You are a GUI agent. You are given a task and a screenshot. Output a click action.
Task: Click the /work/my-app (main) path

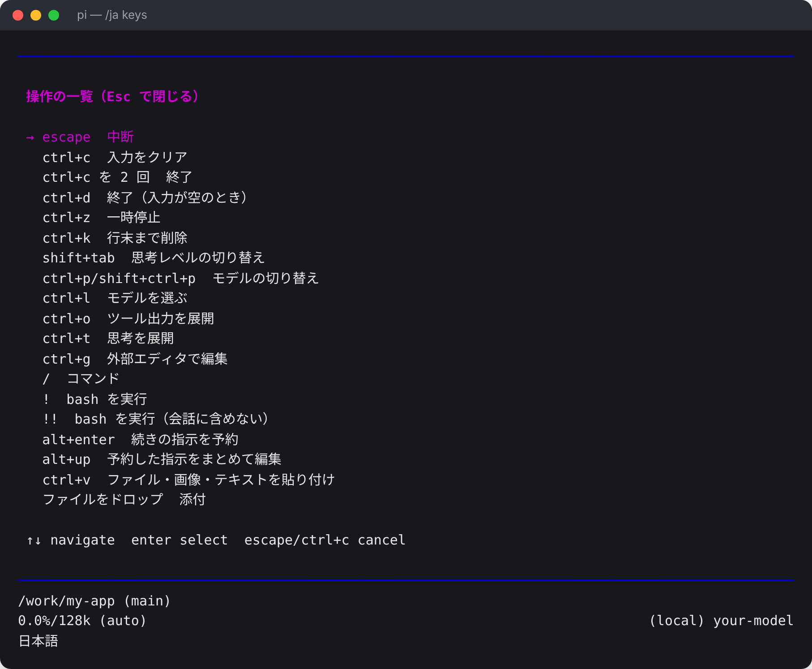(x=94, y=601)
